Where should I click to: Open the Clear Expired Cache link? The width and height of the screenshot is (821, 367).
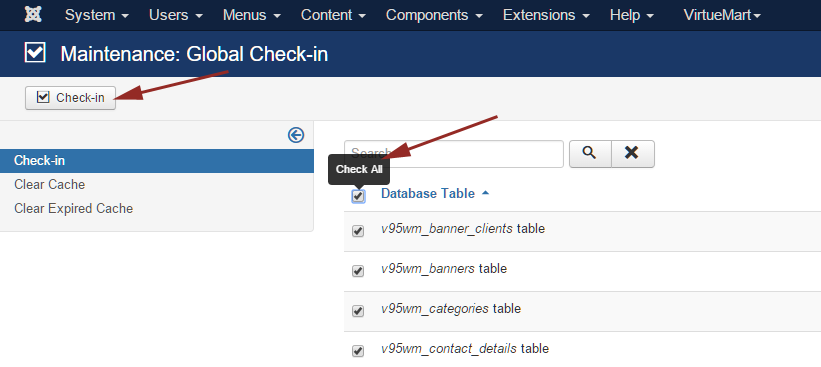pyautogui.click(x=74, y=208)
